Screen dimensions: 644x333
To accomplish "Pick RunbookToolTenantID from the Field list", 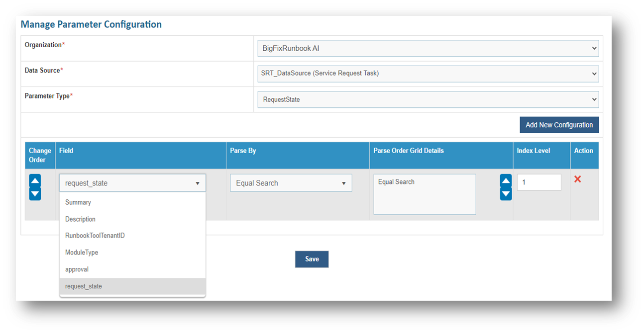I will pos(95,236).
